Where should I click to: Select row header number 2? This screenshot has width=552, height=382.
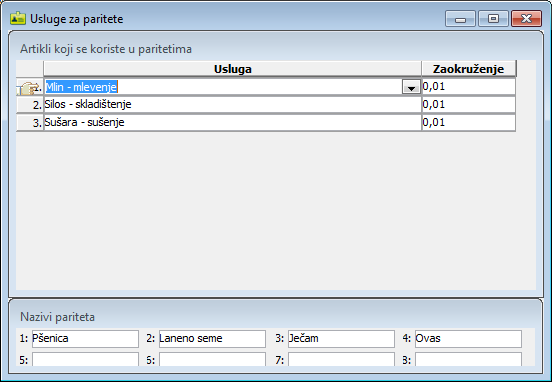click(x=30, y=105)
